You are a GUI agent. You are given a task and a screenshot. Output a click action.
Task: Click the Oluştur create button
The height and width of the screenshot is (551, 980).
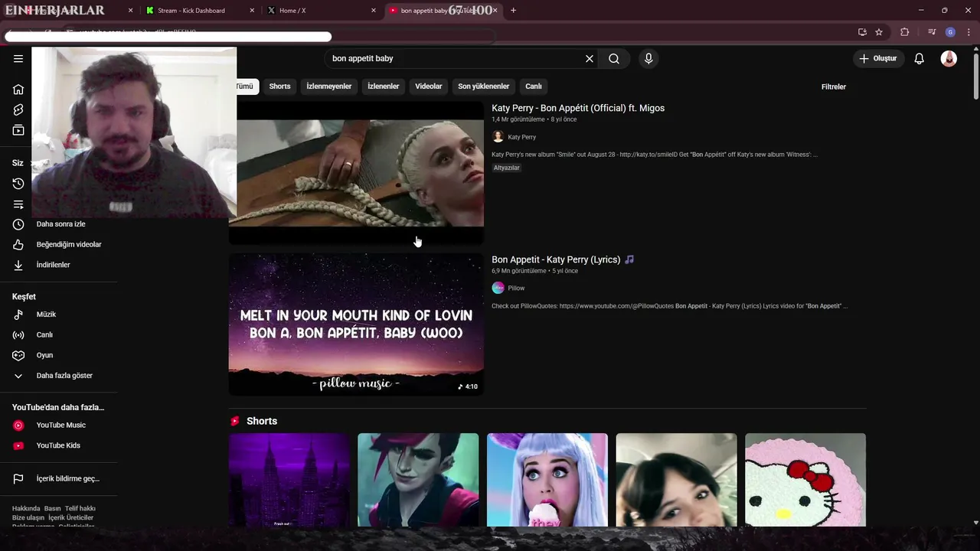point(878,59)
